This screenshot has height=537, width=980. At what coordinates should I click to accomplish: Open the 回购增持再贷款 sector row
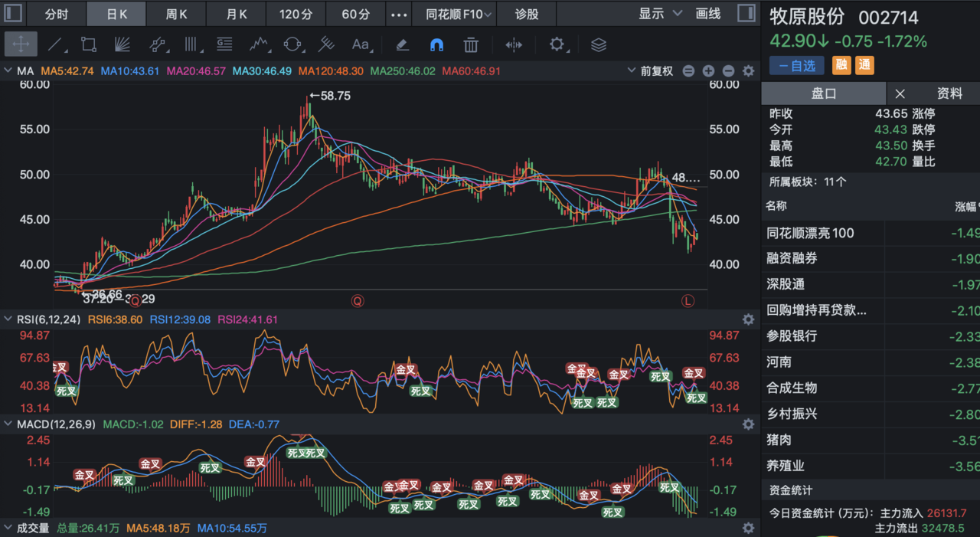point(871,310)
